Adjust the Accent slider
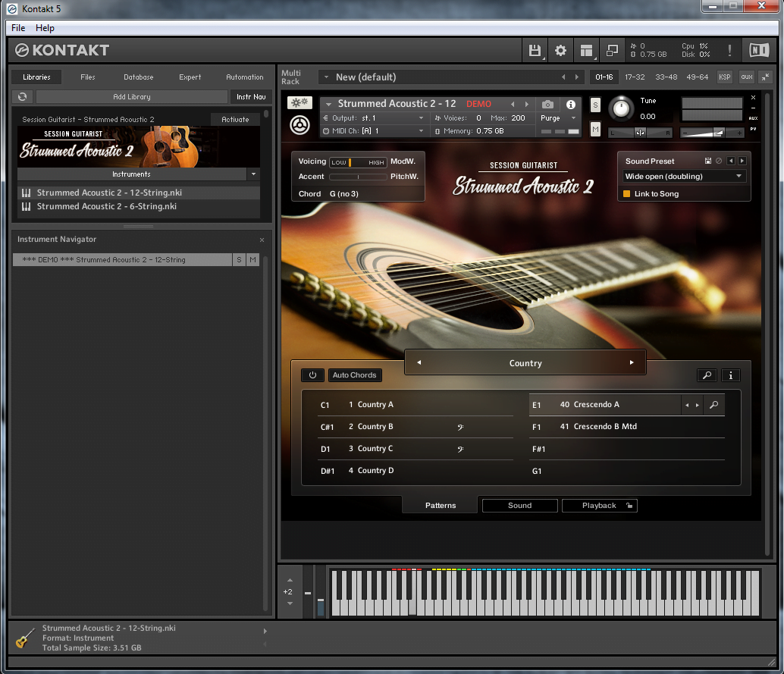This screenshot has width=784, height=674. click(x=358, y=177)
